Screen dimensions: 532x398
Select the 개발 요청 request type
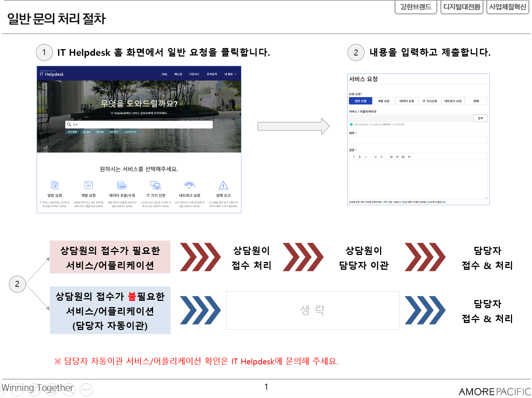[383, 101]
